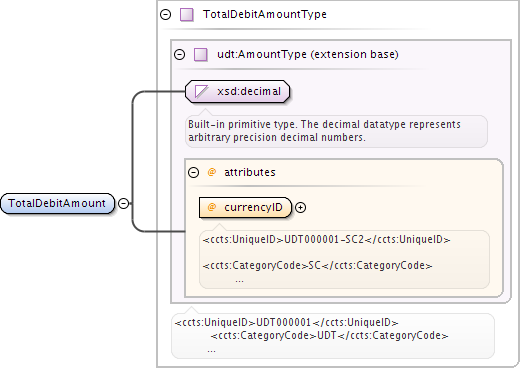Click the Built-in primitive type description text

click(x=324, y=131)
